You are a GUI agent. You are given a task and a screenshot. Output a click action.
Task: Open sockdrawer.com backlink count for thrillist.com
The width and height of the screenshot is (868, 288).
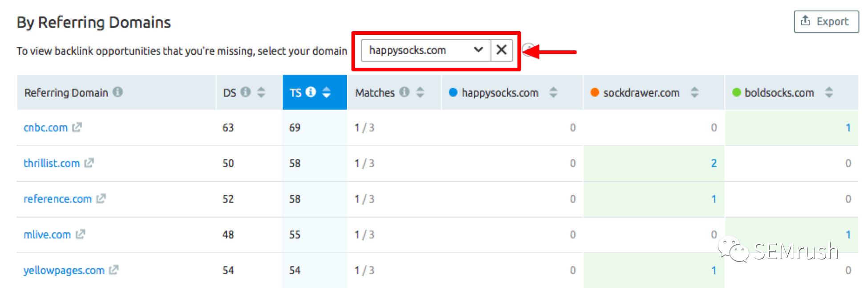point(714,163)
